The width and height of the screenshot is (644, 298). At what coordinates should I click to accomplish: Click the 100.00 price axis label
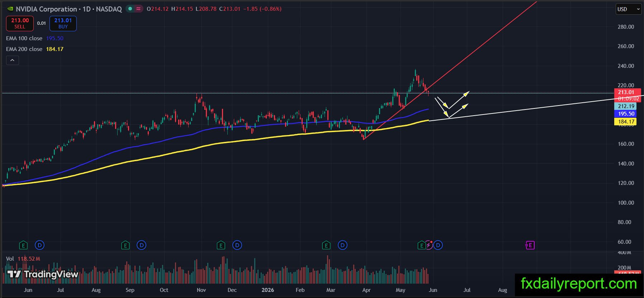(626, 203)
